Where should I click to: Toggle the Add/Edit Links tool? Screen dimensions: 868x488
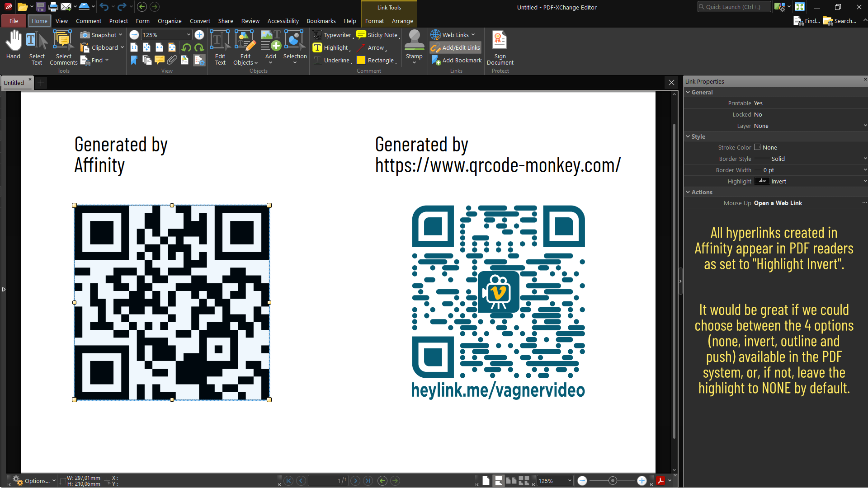pos(456,47)
